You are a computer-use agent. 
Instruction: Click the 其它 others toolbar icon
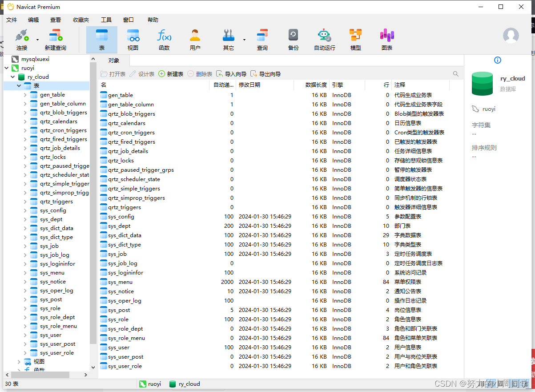coord(228,40)
